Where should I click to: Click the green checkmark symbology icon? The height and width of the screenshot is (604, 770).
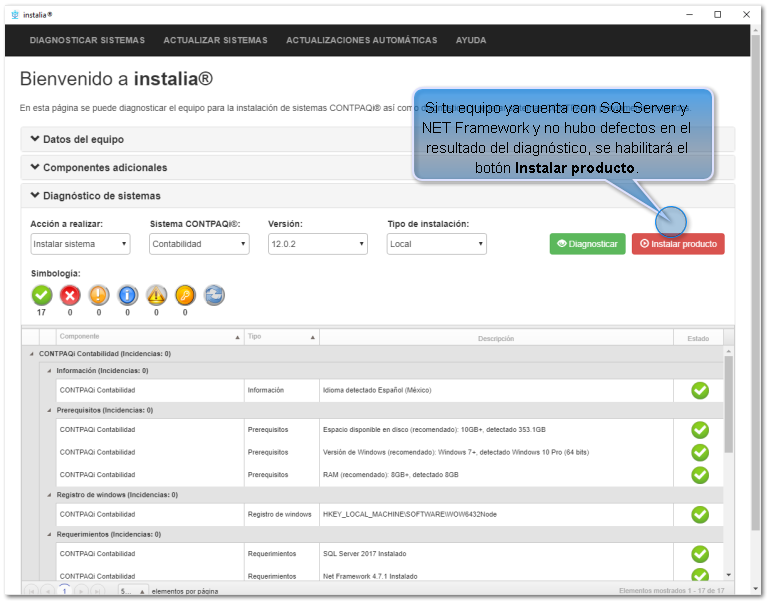[x=42, y=295]
